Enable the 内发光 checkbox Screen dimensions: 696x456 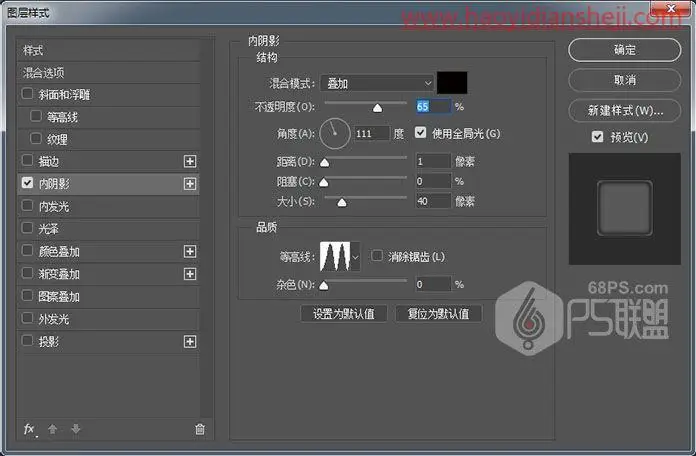27,206
